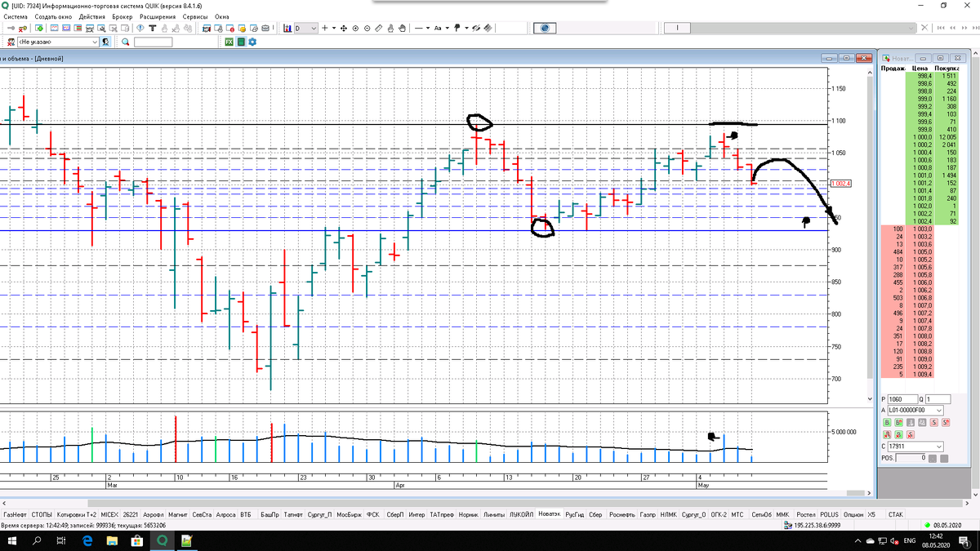
Task: Switch to the Сбер tab
Action: tap(595, 515)
